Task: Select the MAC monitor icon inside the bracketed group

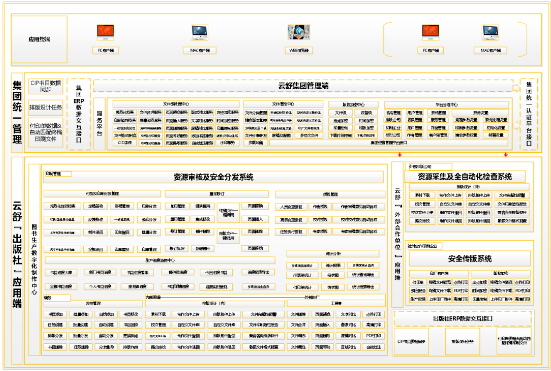Action: 491,32
